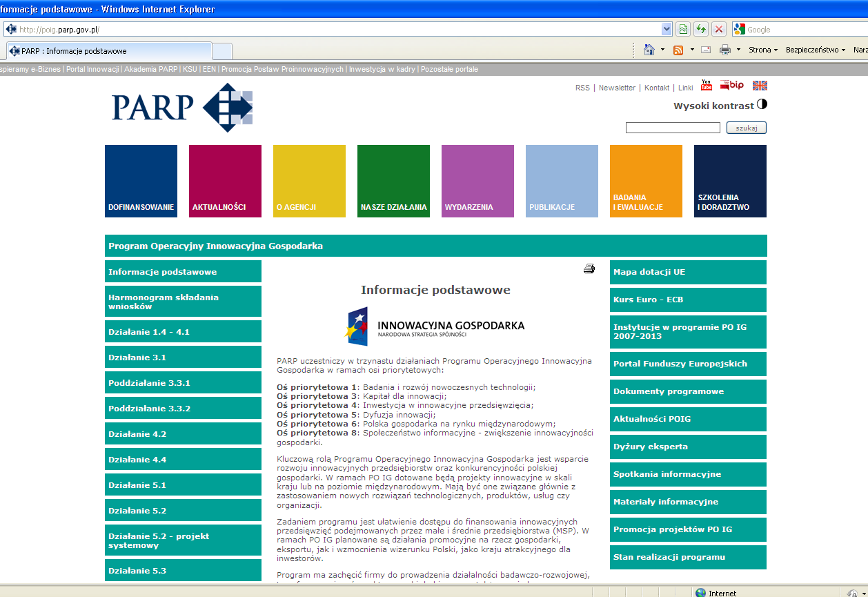Open Poddziałanie 3.3.2 sidebar item
Screen dimensions: 868x597
tap(183, 409)
